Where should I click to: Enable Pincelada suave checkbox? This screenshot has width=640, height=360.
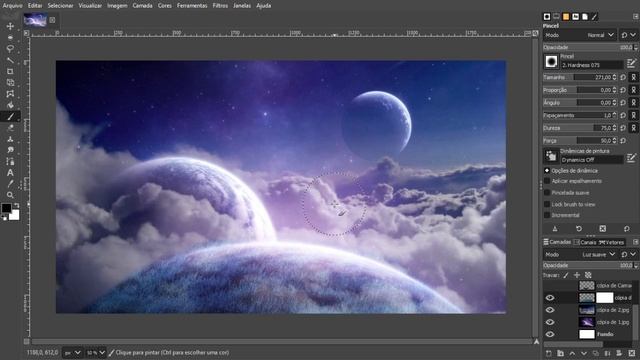(x=547, y=193)
